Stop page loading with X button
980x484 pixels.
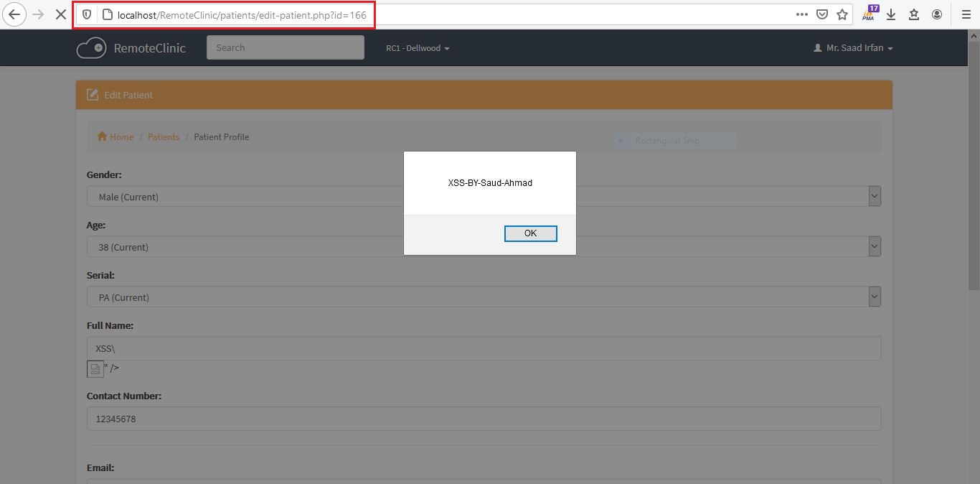tap(61, 14)
